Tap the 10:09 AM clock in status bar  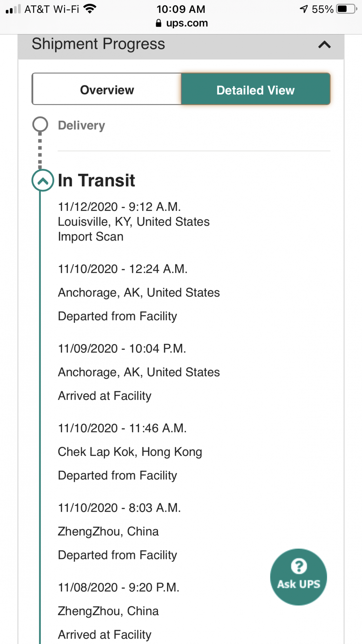click(181, 9)
